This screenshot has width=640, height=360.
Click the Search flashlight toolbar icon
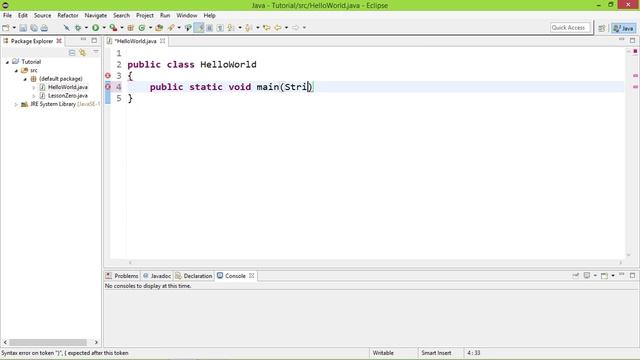tap(171, 28)
